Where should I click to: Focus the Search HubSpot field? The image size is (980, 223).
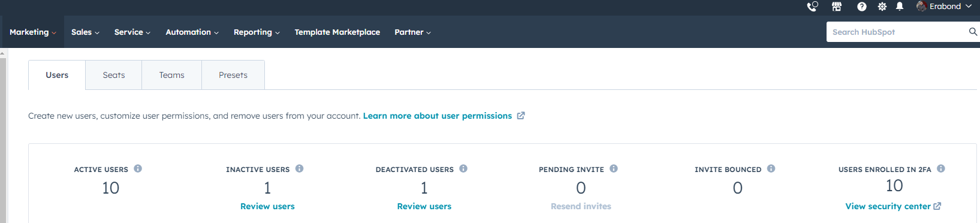pyautogui.click(x=897, y=32)
